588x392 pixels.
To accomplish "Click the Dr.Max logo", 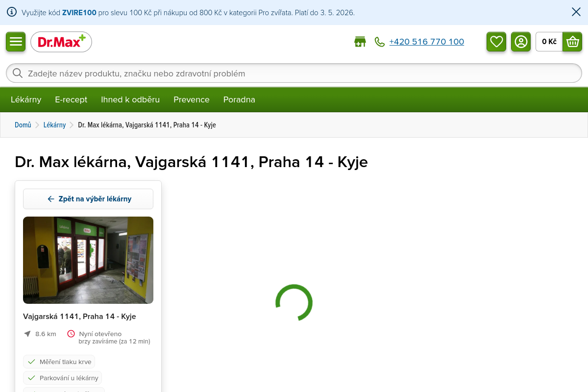I will tap(61, 42).
